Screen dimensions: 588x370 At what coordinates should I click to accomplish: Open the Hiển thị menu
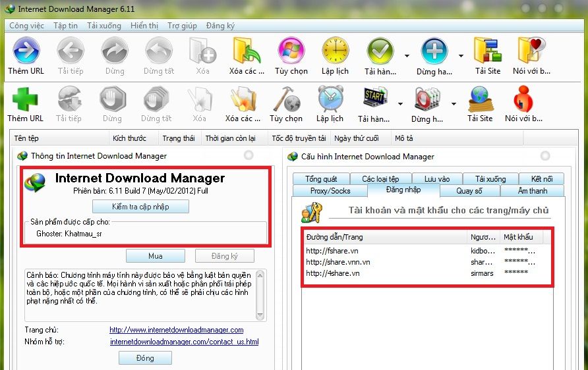click(x=144, y=26)
